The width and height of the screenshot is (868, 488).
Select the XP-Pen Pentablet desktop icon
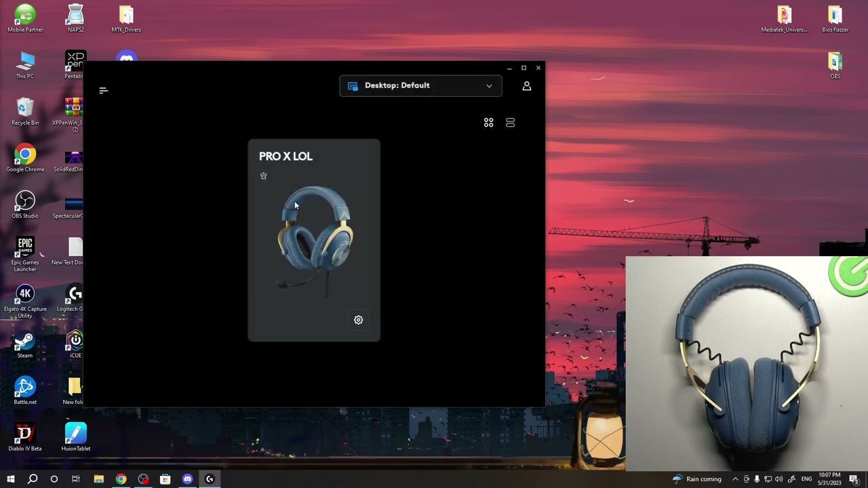coord(75,66)
